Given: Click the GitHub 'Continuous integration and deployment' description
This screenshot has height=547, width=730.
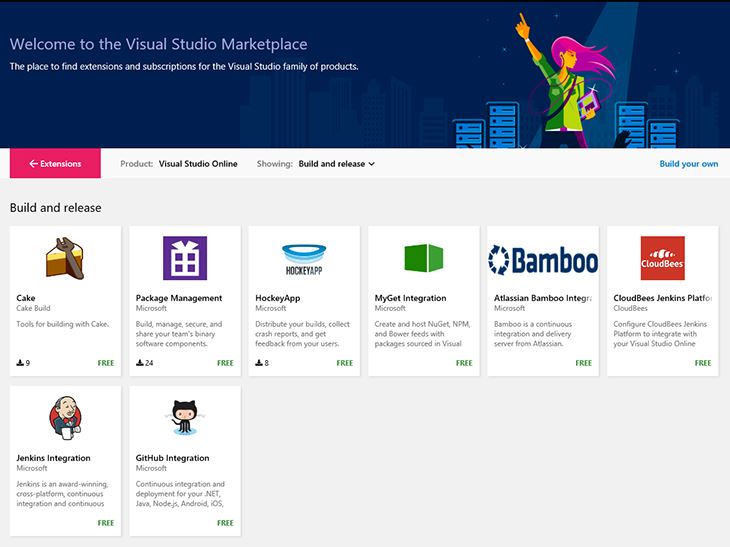Looking at the screenshot, I should point(180,494).
